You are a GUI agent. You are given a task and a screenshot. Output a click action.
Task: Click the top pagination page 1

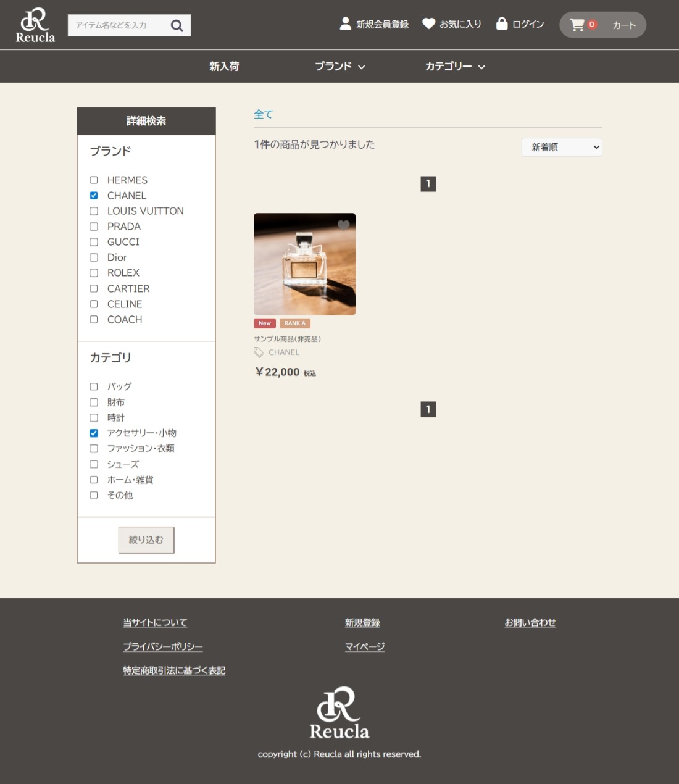coord(428,184)
